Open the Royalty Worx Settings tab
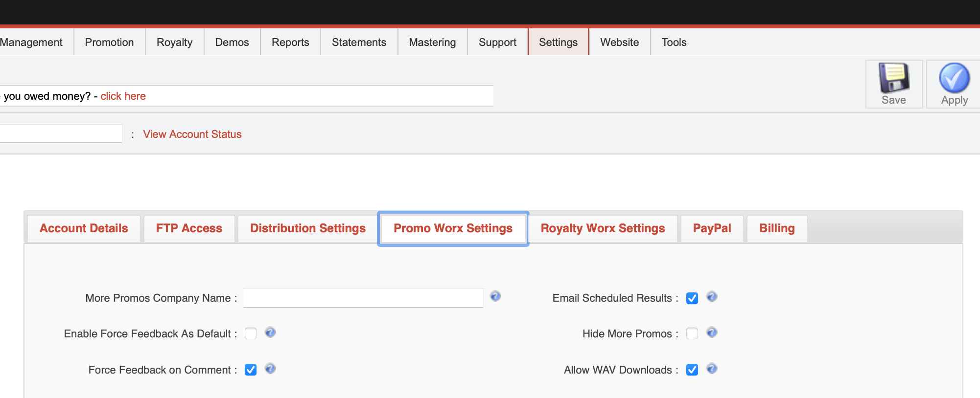This screenshot has height=398, width=980. pos(603,228)
